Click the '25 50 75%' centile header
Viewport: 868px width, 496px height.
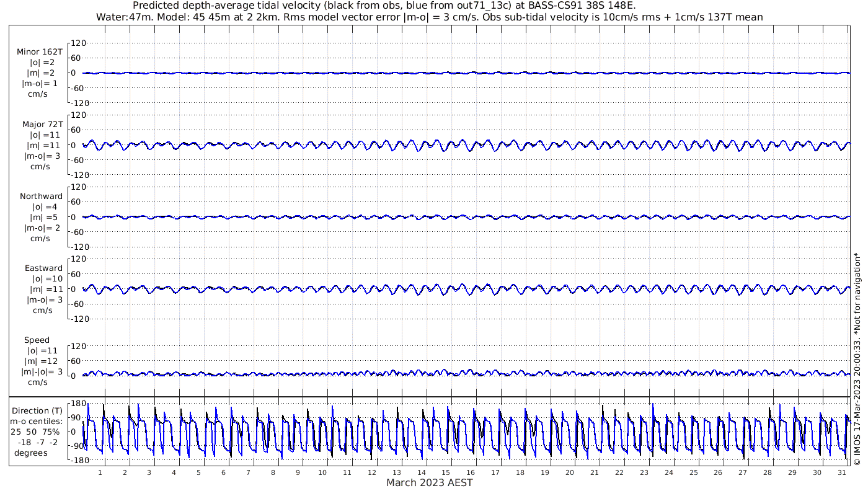click(x=35, y=432)
